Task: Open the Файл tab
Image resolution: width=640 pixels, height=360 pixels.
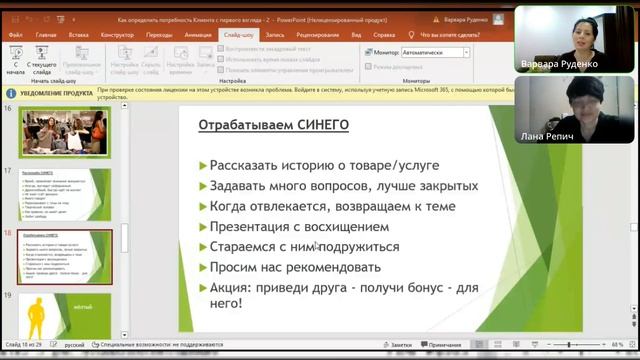Action: point(16,35)
